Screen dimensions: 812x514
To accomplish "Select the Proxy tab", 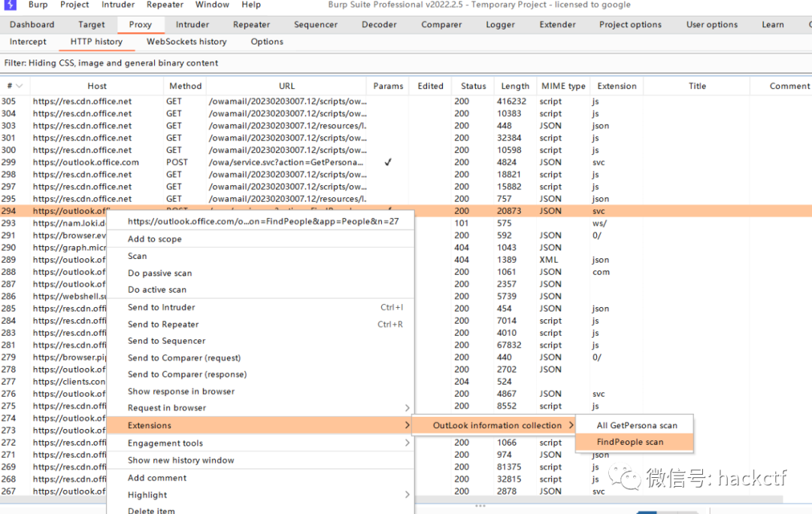I will pyautogui.click(x=141, y=24).
